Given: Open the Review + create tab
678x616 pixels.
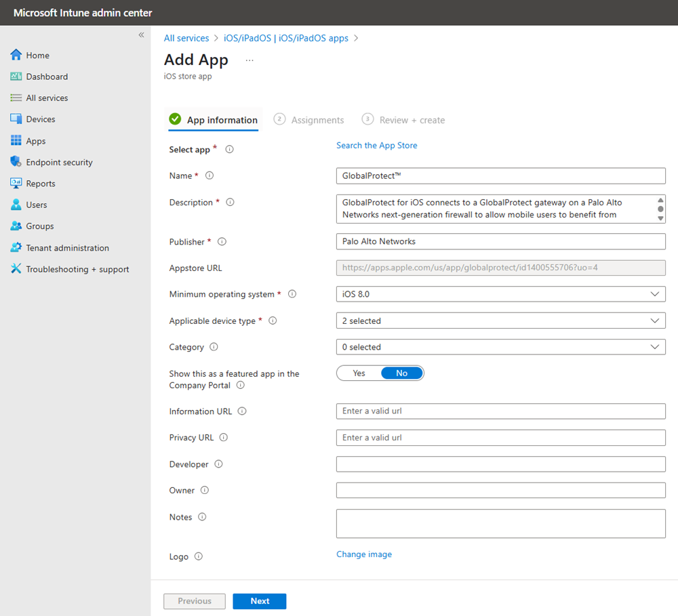Looking at the screenshot, I should coord(412,119).
